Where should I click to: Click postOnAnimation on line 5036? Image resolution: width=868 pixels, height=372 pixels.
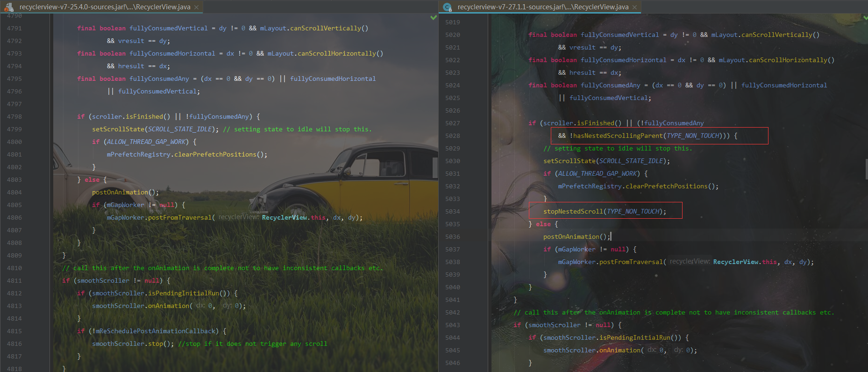[x=571, y=236]
